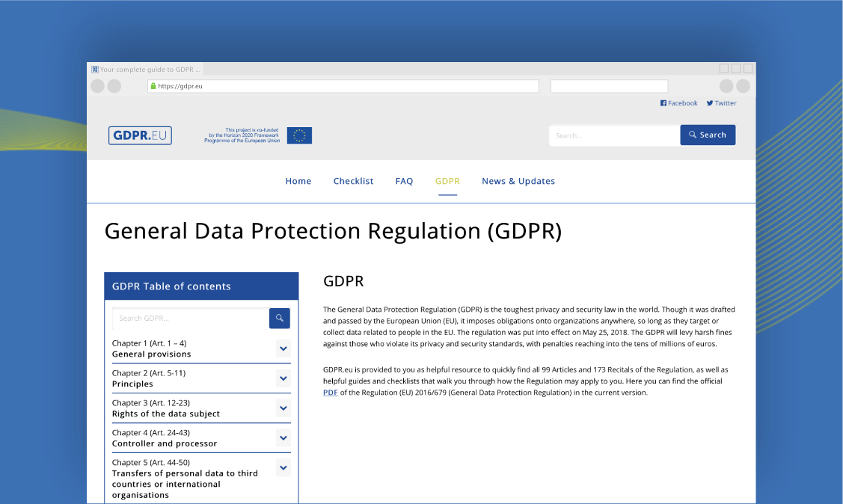Viewport: 843px width, 504px height.
Task: Open the Checklist page
Action: pyautogui.click(x=353, y=181)
